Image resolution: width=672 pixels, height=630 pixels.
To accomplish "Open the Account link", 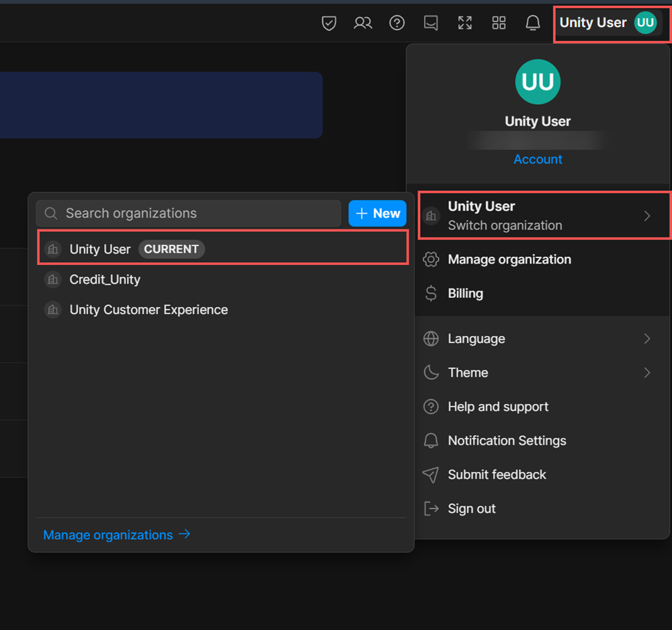I will 538,159.
